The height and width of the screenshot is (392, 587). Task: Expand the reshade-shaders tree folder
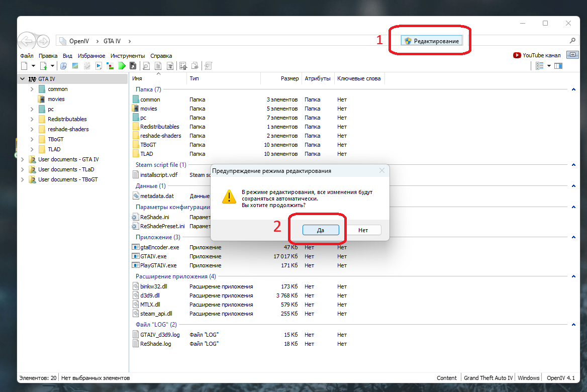[32, 129]
